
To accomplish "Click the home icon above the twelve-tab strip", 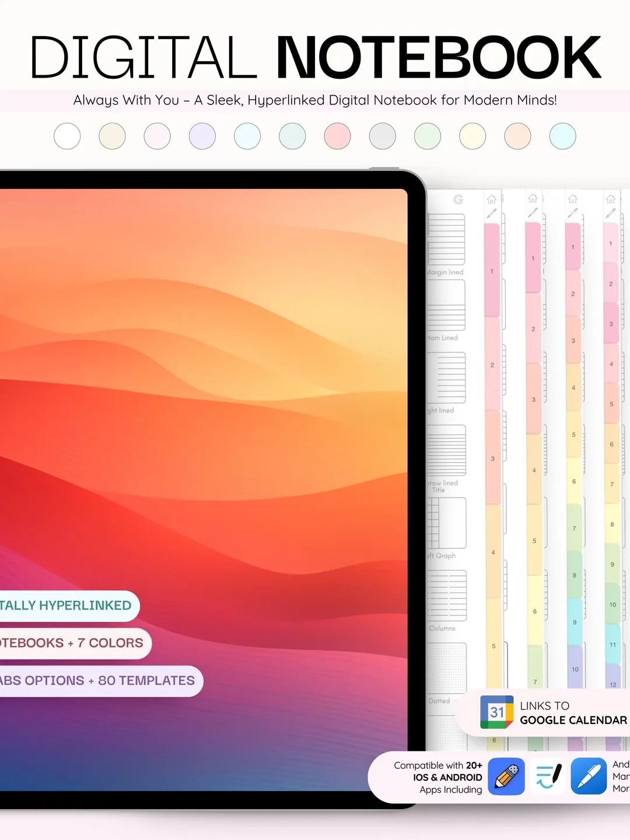I will coord(611,199).
